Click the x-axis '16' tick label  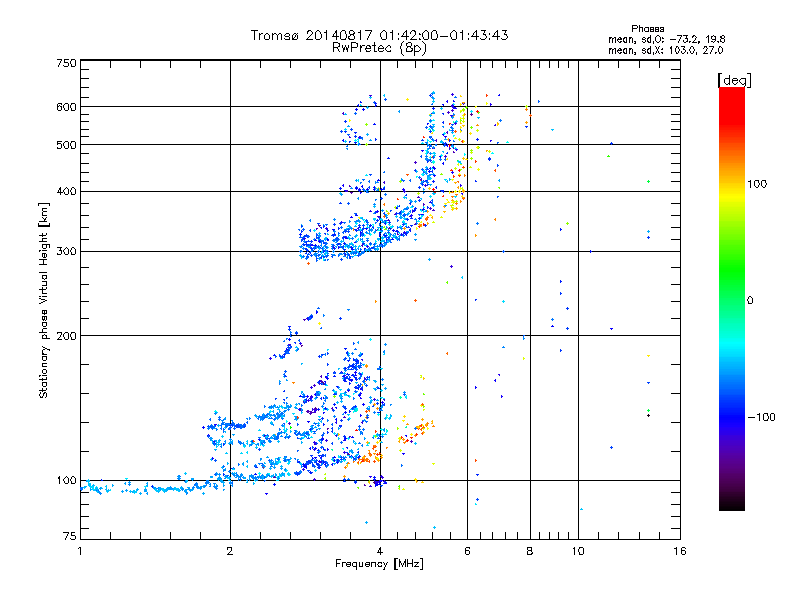tap(680, 551)
